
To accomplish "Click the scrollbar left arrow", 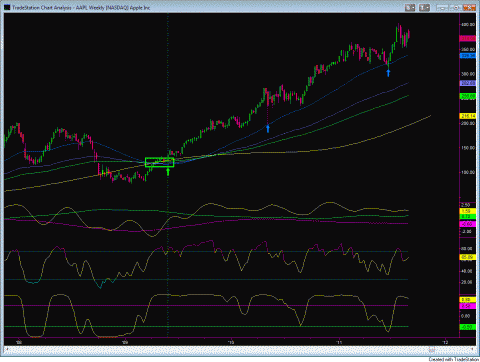I will [x=6, y=349].
